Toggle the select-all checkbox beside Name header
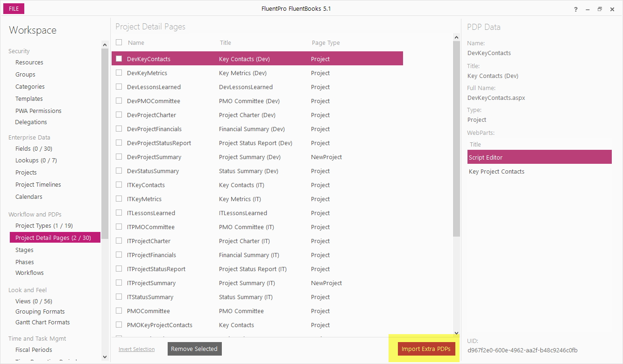Image resolution: width=623 pixels, height=364 pixels. 119,42
